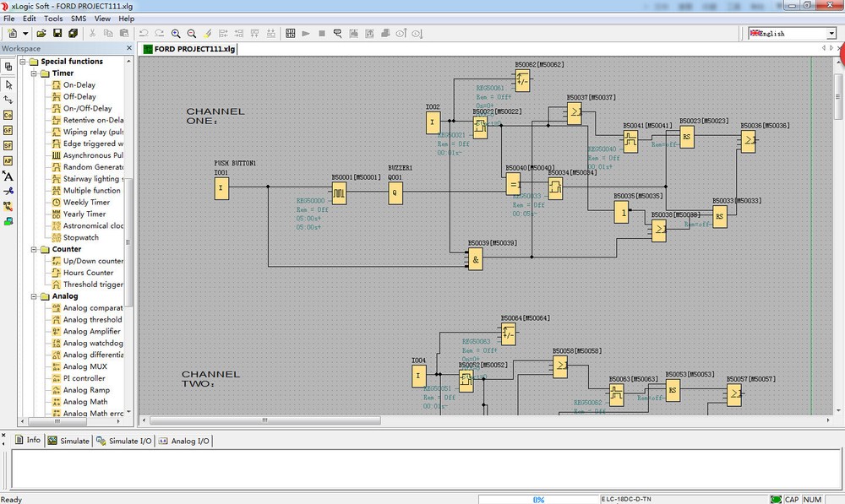This screenshot has height=504, width=845.
Task: Select the connector wiring tool
Action: coord(8,100)
